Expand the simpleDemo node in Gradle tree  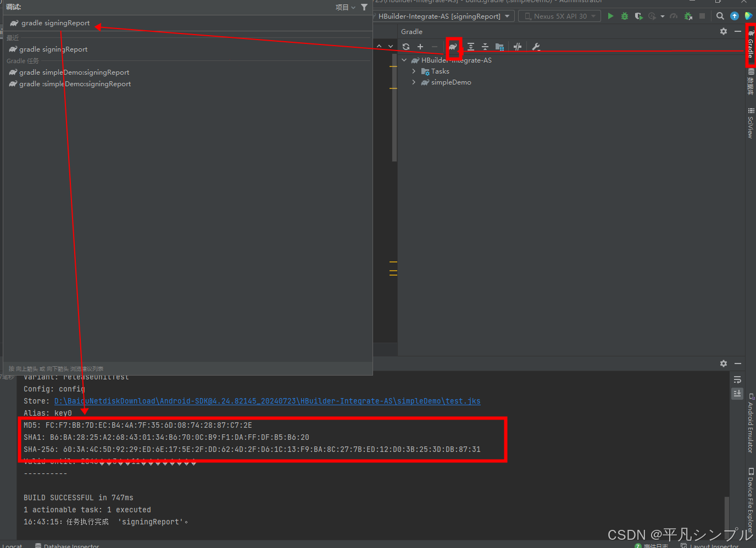click(414, 82)
